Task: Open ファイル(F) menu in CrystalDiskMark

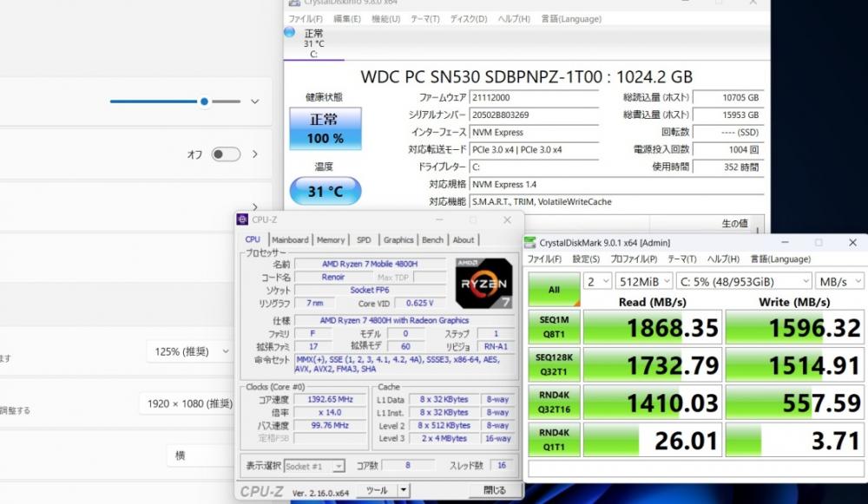Action: (544, 259)
